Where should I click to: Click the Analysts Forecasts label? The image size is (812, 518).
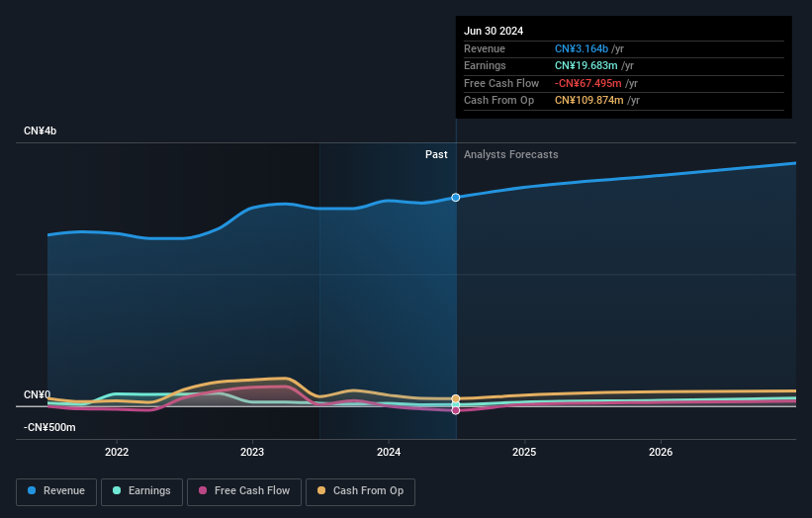tap(511, 155)
